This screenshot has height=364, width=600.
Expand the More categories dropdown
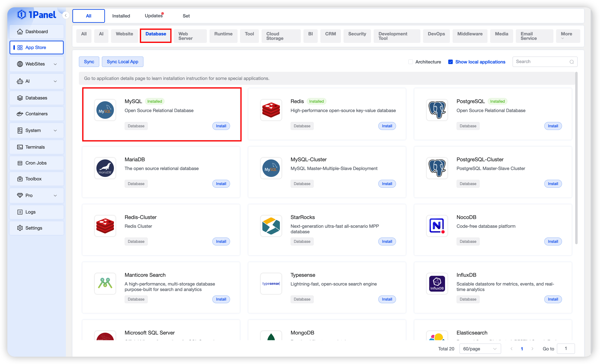click(x=566, y=36)
